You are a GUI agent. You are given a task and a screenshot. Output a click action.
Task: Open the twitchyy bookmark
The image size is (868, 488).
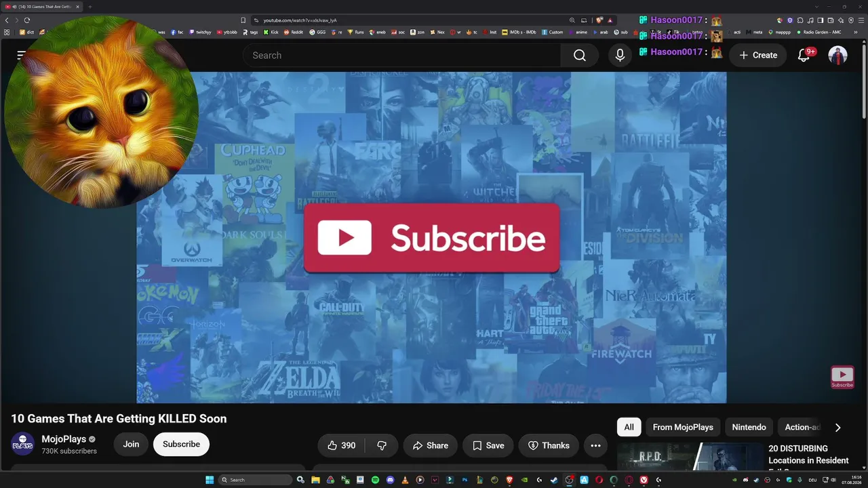[200, 32]
